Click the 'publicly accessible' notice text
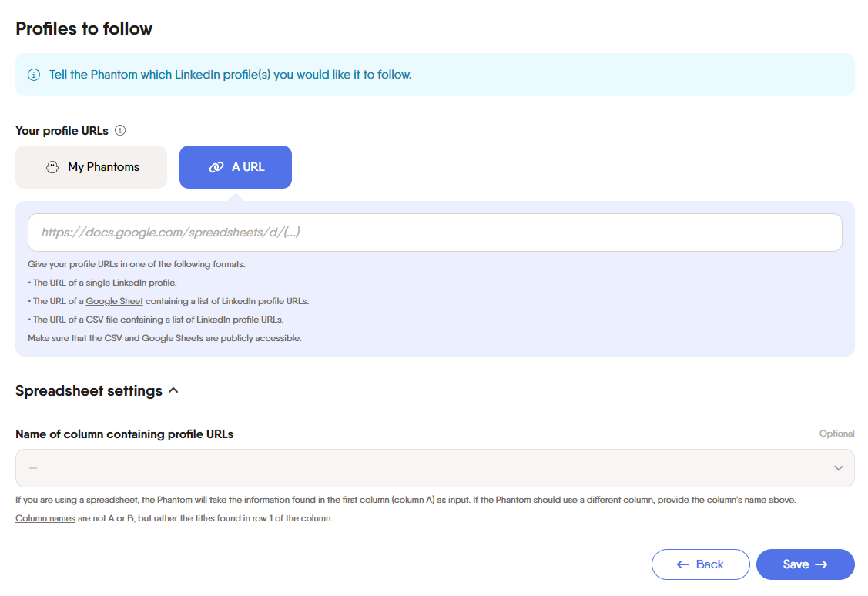 pos(164,338)
